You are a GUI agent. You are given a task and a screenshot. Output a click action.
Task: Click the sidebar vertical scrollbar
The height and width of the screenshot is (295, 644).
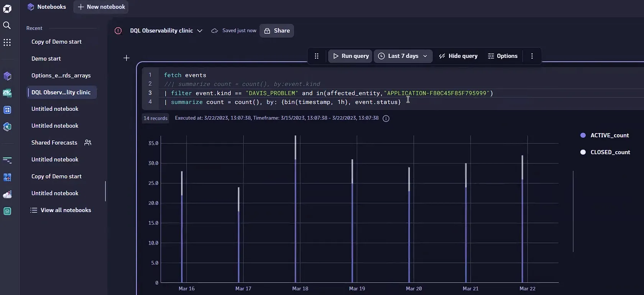pos(105,191)
